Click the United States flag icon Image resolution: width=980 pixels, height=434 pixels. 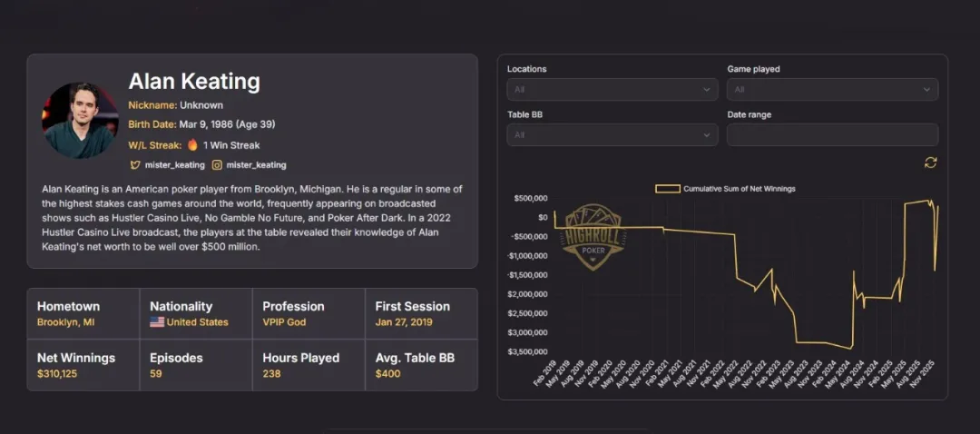pos(157,322)
